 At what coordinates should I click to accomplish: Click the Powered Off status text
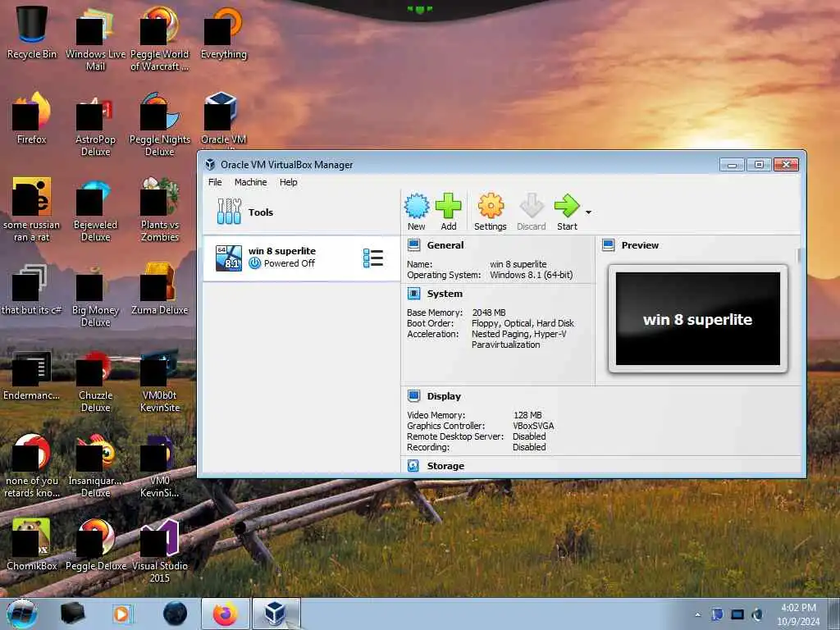(289, 263)
